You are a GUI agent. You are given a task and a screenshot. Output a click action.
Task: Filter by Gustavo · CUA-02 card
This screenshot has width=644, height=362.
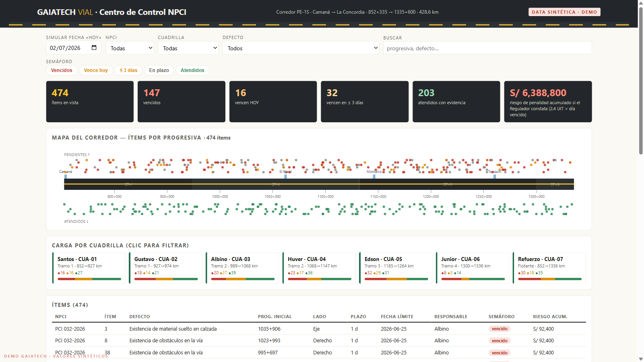tap(166, 268)
